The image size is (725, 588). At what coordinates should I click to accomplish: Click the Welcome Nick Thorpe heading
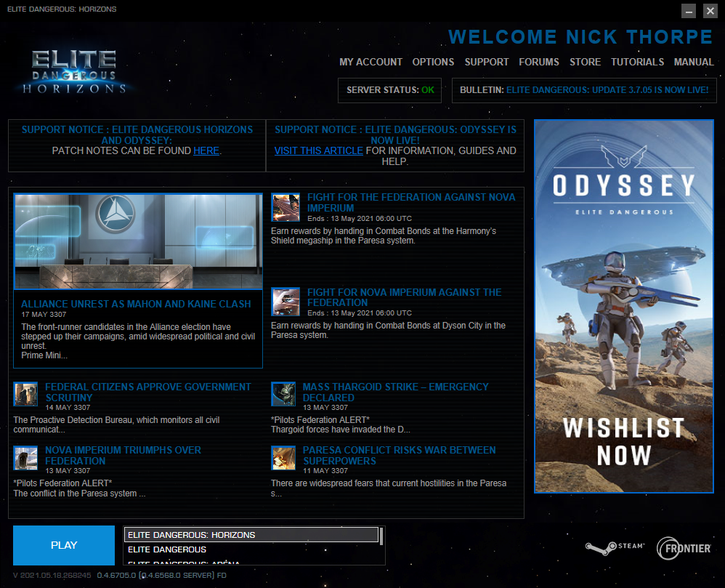click(x=580, y=37)
